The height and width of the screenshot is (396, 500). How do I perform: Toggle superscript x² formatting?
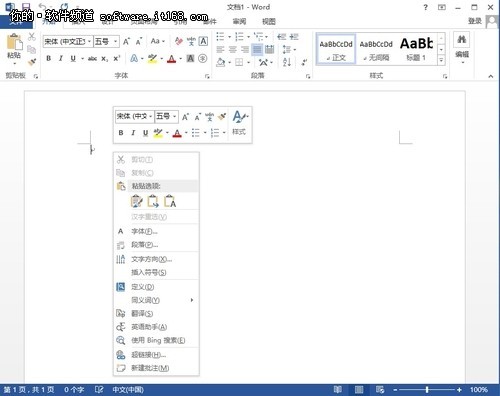tap(116, 58)
